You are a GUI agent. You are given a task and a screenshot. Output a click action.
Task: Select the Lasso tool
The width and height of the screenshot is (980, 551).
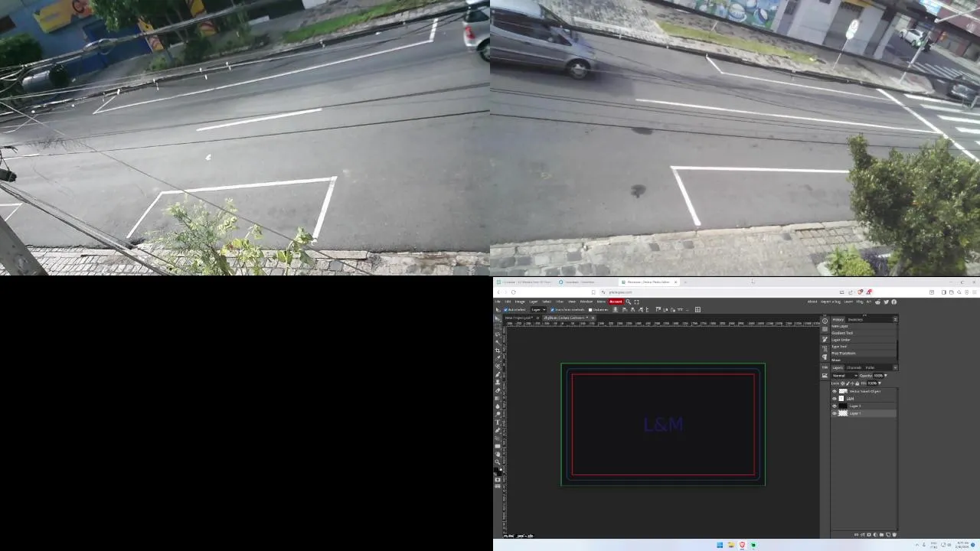click(x=498, y=334)
